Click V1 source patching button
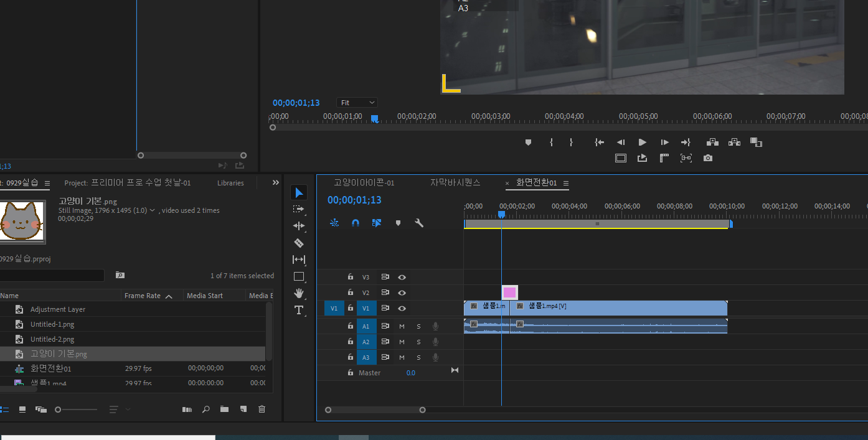Viewport: 868px width, 440px height. 334,308
